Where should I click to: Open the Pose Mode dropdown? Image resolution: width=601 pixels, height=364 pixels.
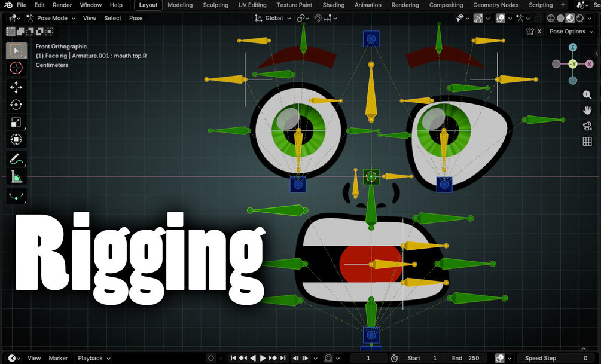(51, 18)
